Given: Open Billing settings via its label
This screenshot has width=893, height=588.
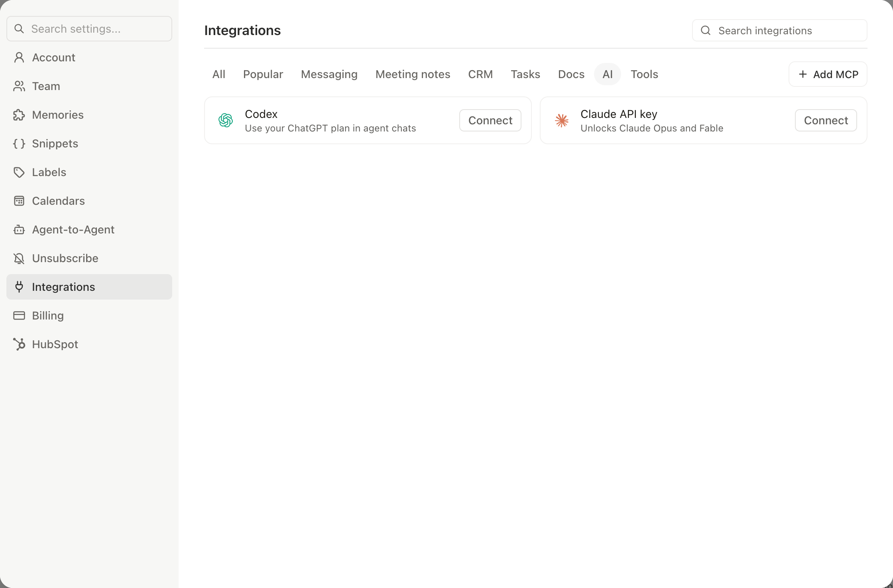Looking at the screenshot, I should tap(48, 316).
